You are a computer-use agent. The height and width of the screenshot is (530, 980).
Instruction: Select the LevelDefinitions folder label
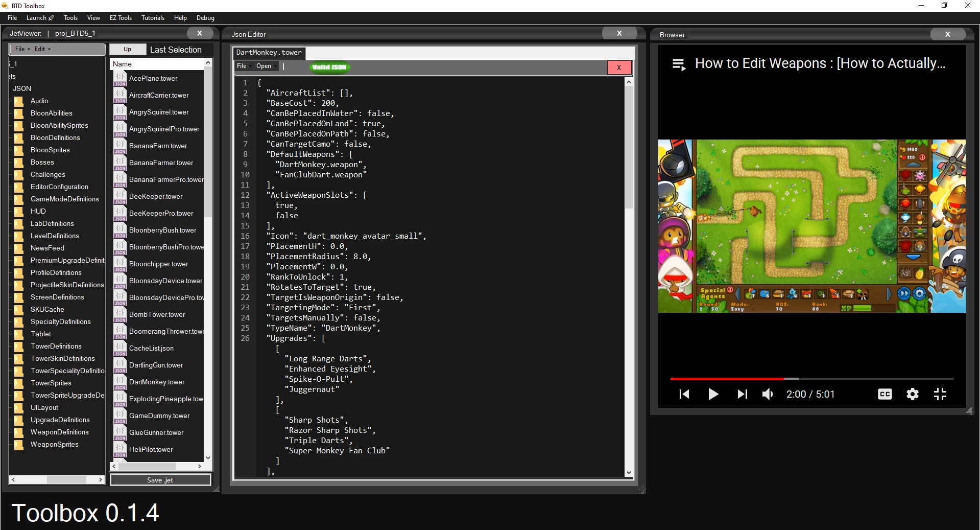(55, 236)
